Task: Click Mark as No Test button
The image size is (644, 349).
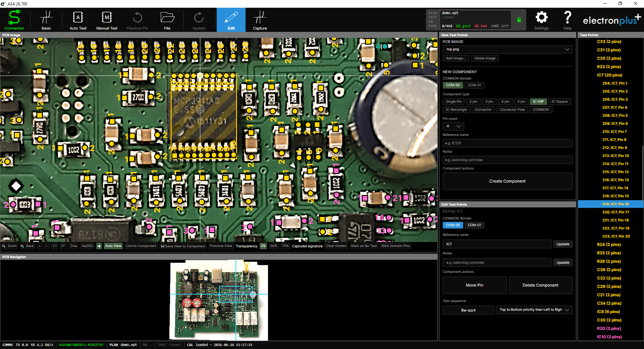Action: [364, 246]
